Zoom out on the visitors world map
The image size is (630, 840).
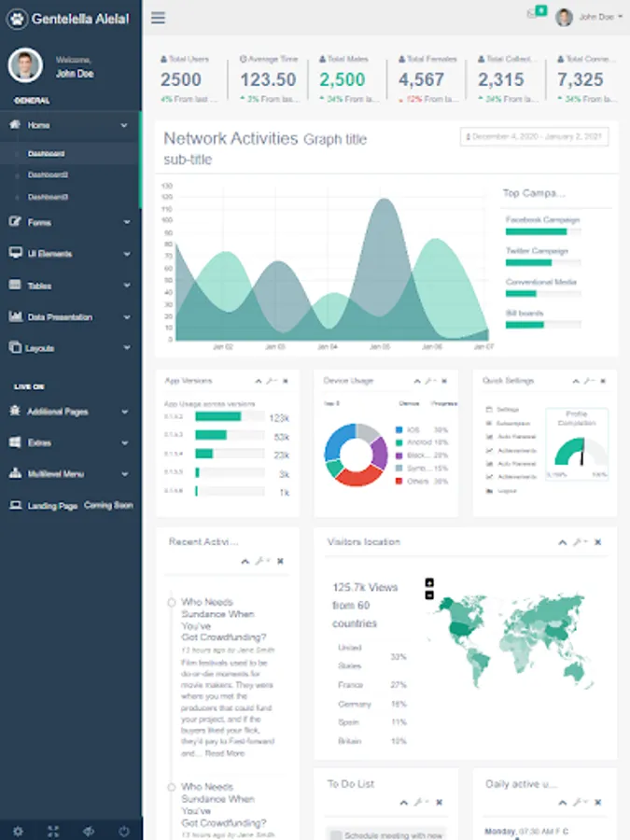(x=429, y=595)
